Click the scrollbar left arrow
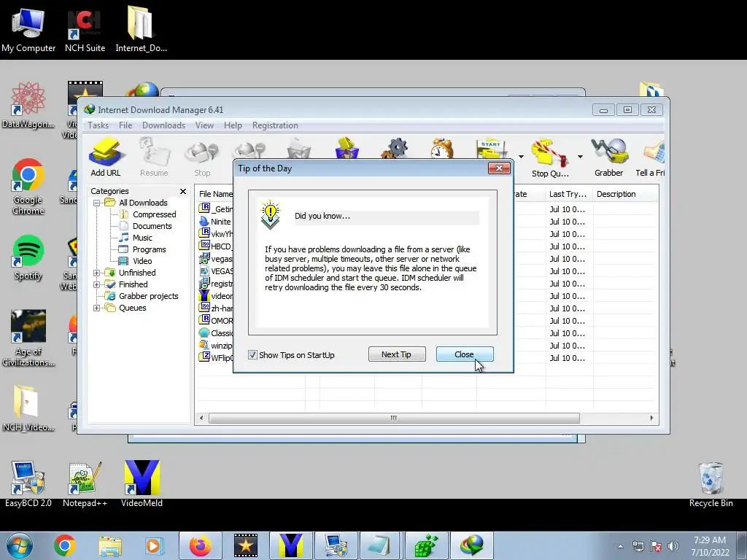Viewport: 747px width, 560px height. coord(201,418)
